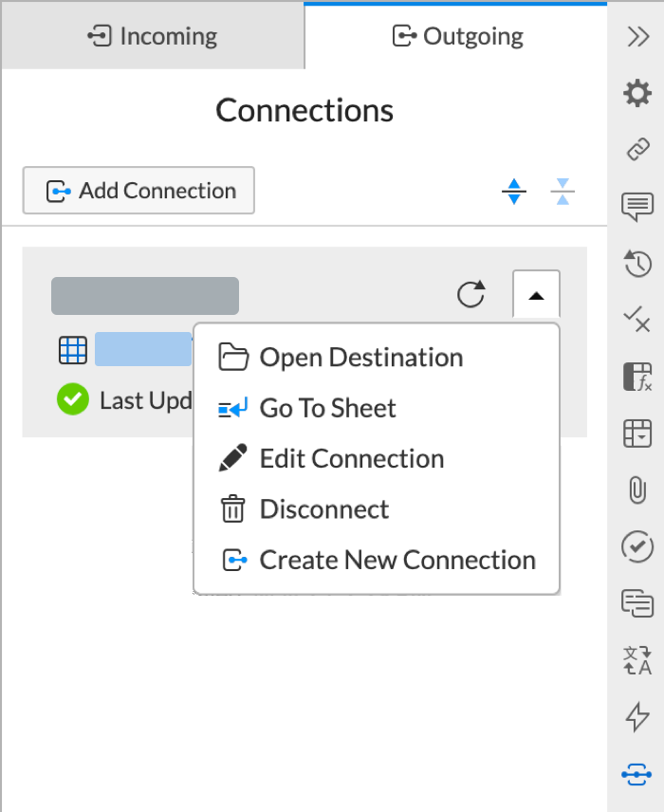The width and height of the screenshot is (664, 812).
Task: Select the highlighted Connections icon
Action: pyautogui.click(x=636, y=776)
